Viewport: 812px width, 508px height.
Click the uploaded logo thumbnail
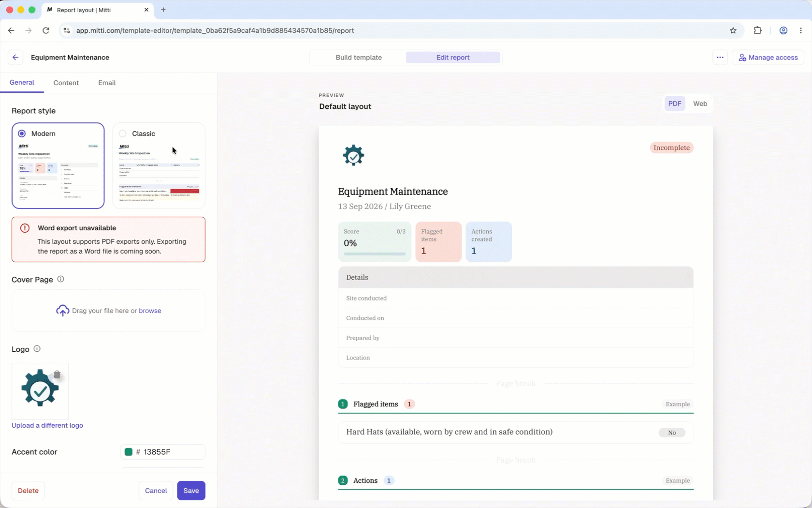[40, 391]
